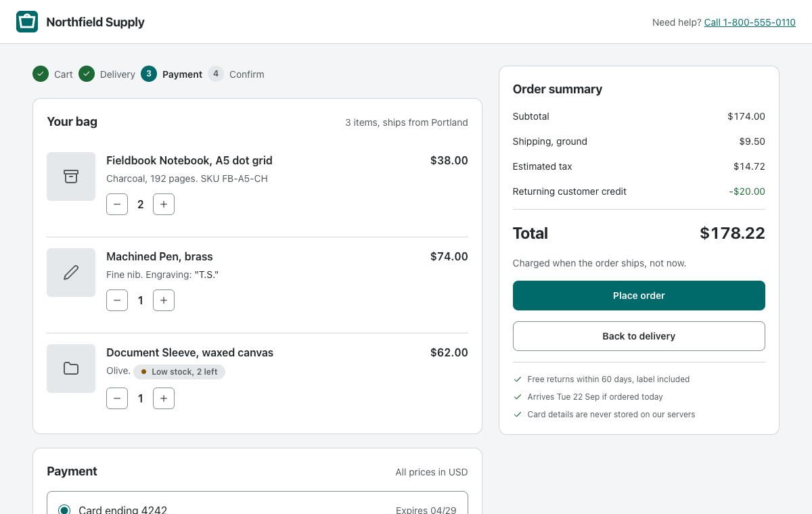Click the $38.00 notebook price
812x514 pixels.
point(449,160)
